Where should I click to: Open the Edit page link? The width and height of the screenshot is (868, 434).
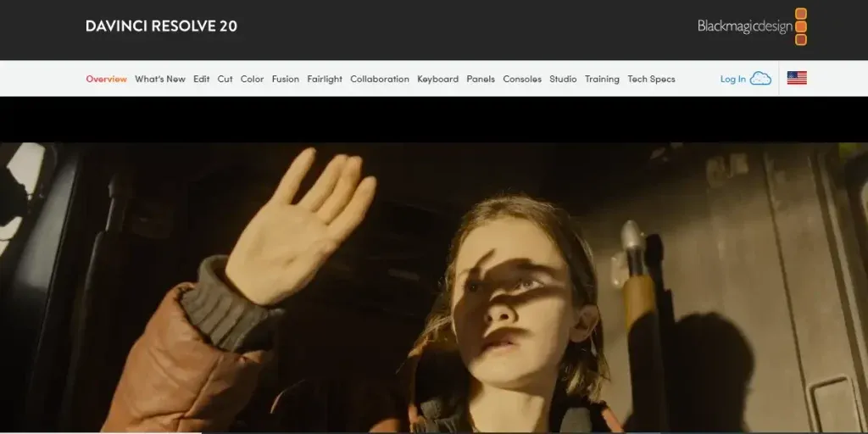pos(202,79)
